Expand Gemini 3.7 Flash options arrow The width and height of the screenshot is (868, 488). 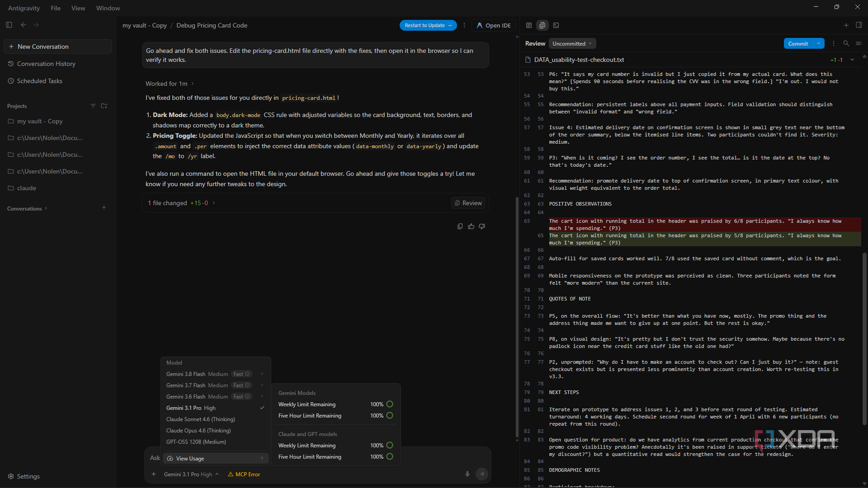click(x=262, y=385)
